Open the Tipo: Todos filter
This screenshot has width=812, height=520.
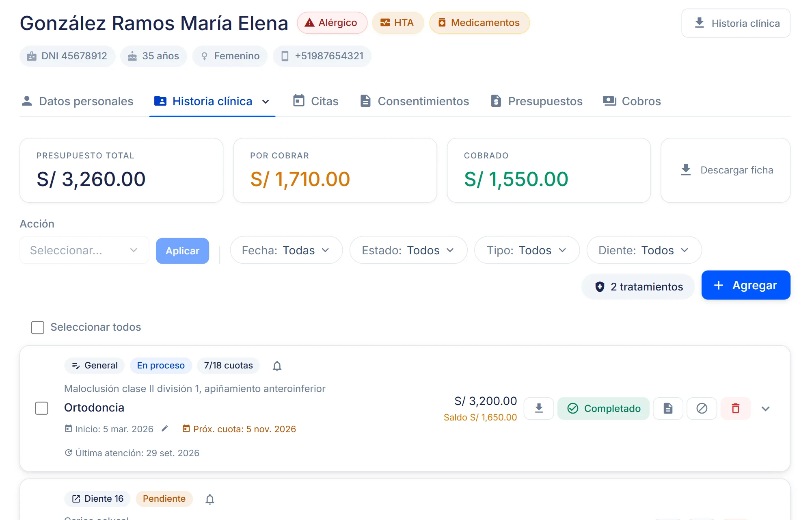click(x=527, y=250)
